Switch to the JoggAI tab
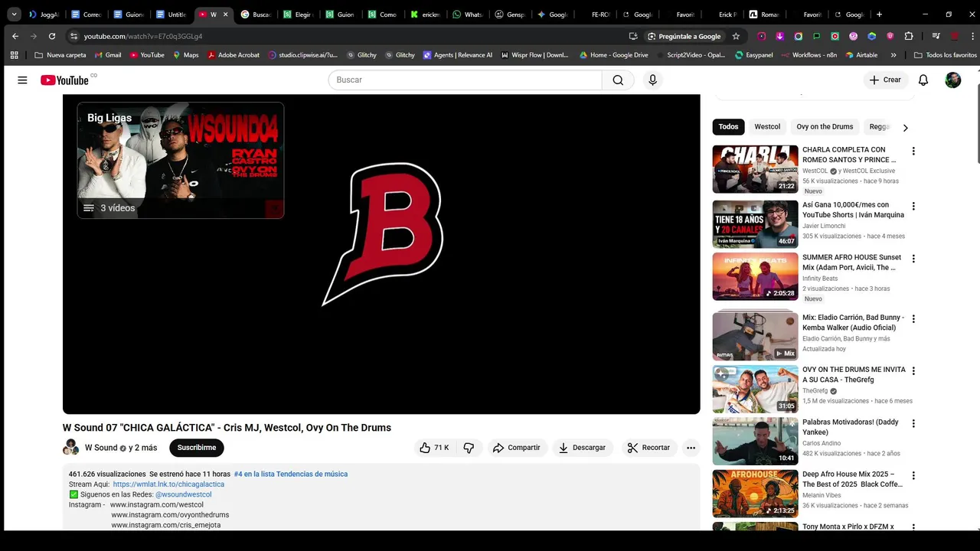This screenshot has height=551, width=980. pos(44,15)
